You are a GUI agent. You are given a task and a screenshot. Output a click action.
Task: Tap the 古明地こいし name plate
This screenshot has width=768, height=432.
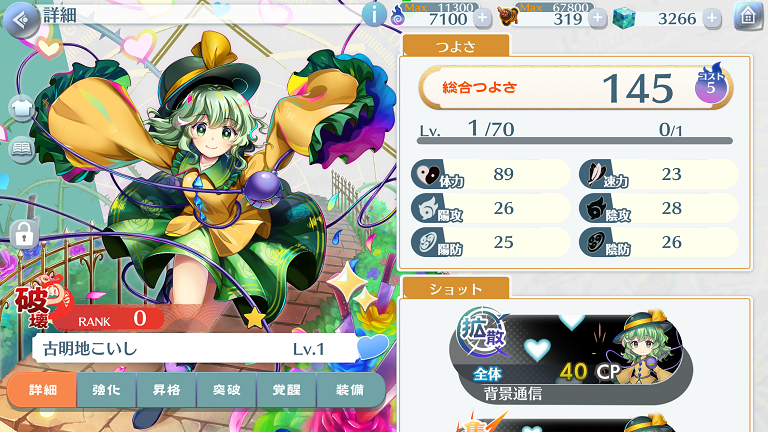coord(196,348)
